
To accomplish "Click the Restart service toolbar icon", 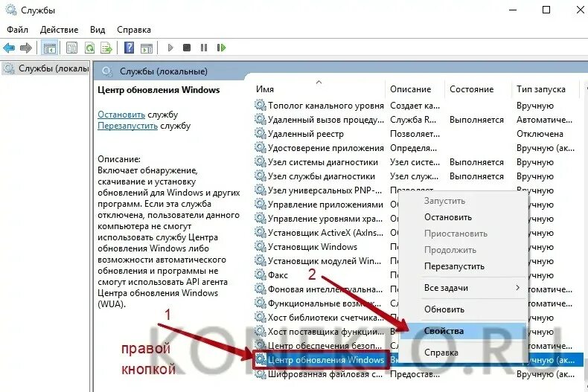I will [x=221, y=48].
